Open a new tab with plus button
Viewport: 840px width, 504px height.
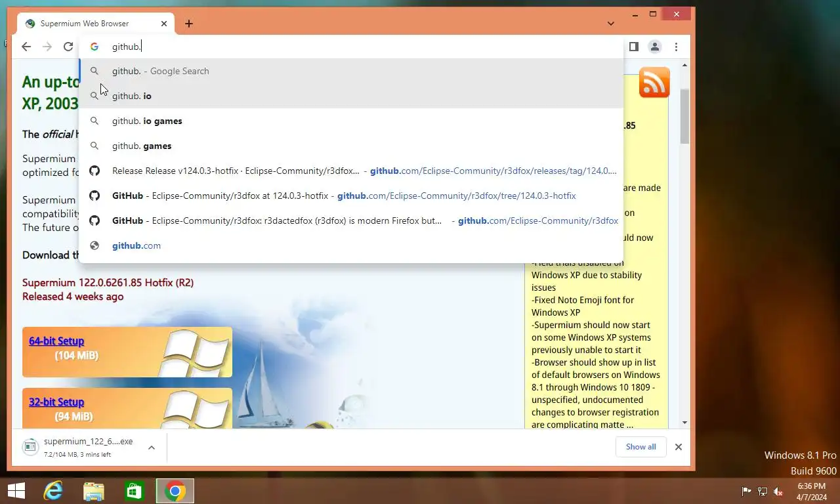click(x=189, y=24)
